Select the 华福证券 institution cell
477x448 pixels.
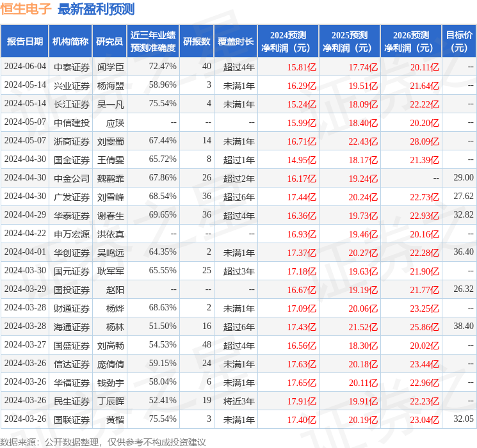point(72,382)
